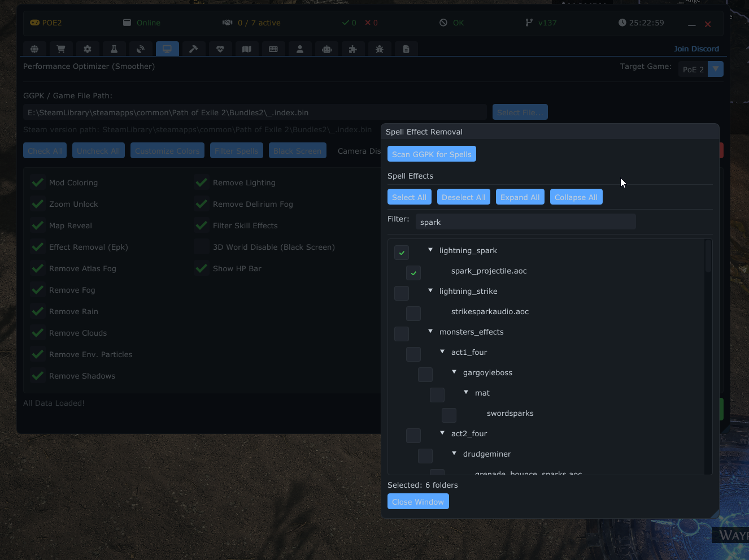This screenshot has width=749, height=560.
Task: Collapse the act1_four tree node
Action: click(x=442, y=351)
